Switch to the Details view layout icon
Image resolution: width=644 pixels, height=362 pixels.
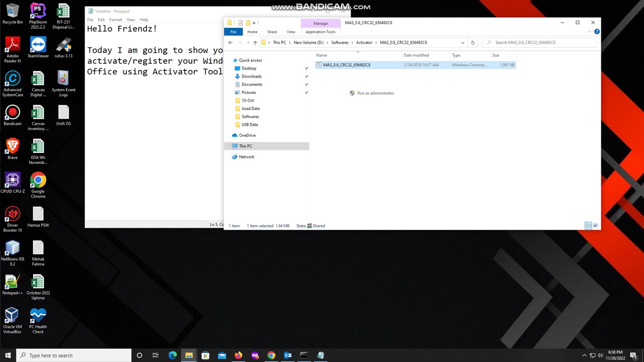point(588,226)
